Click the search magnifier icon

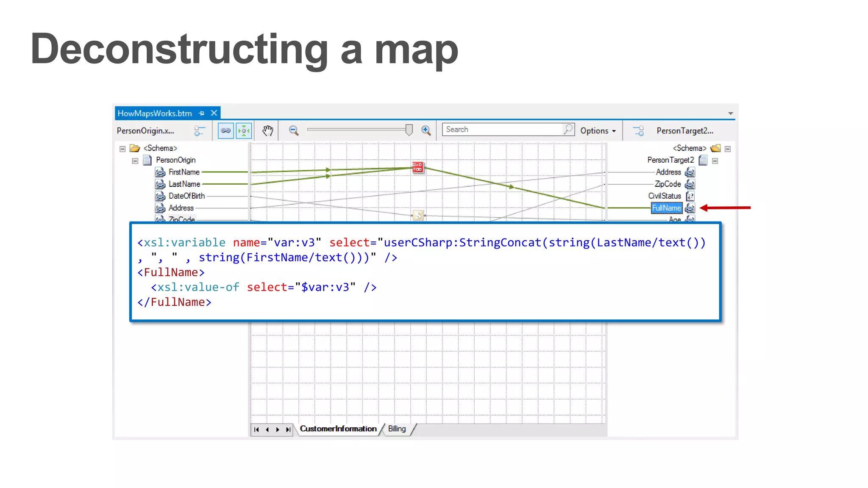568,129
